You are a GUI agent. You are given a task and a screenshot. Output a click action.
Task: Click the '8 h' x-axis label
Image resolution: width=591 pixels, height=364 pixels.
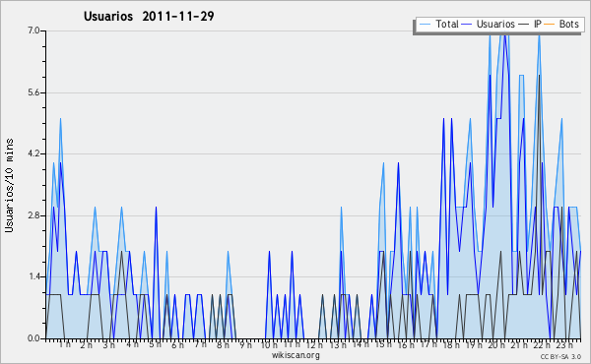click(223, 344)
